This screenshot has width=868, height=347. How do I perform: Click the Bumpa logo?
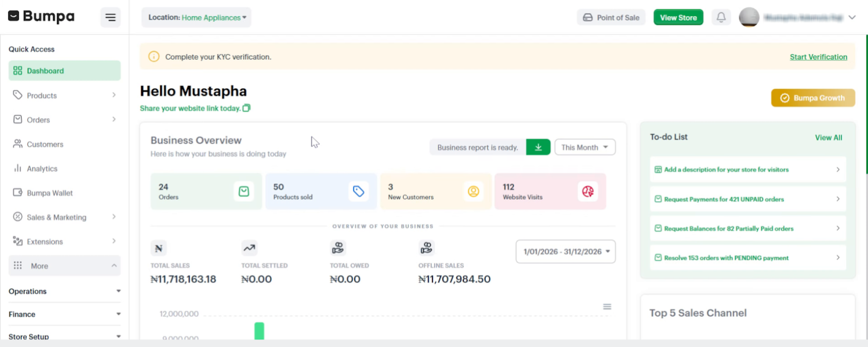click(41, 16)
